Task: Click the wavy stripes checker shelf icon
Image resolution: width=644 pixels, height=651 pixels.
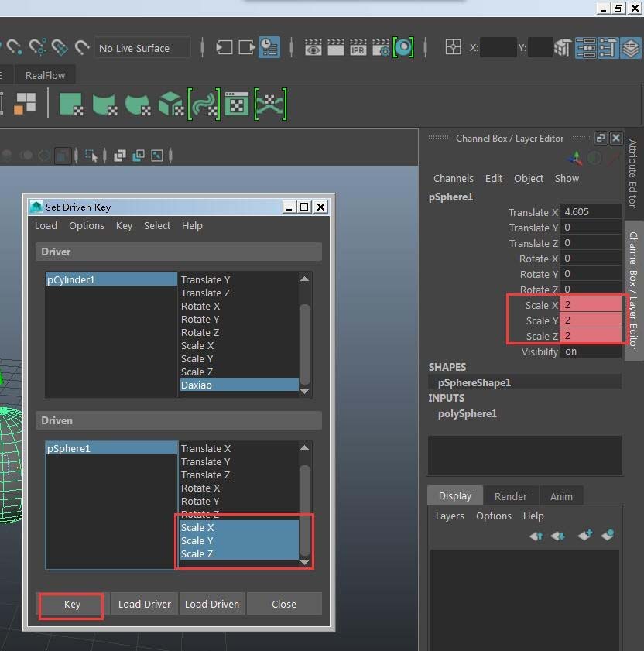Action: pyautogui.click(x=204, y=104)
